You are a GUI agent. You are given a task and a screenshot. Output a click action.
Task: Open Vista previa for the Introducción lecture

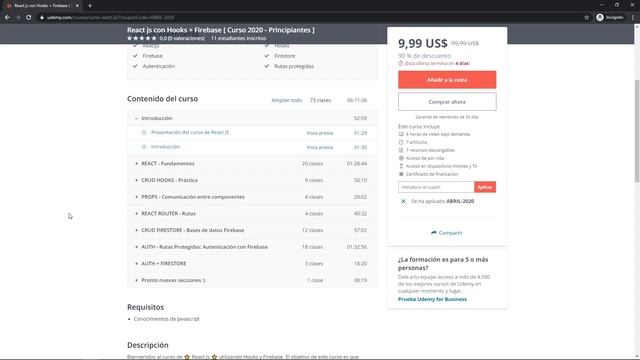point(320,147)
